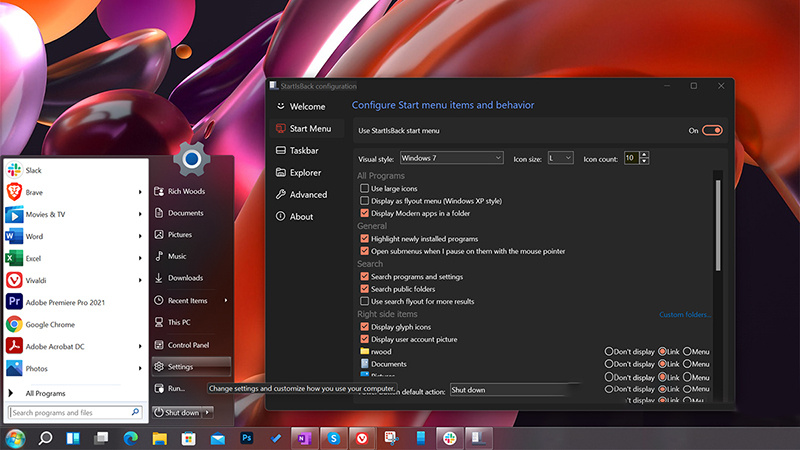Expand the Recent Items submenu arrow
Screen dimensions: 800x450
(x=226, y=301)
